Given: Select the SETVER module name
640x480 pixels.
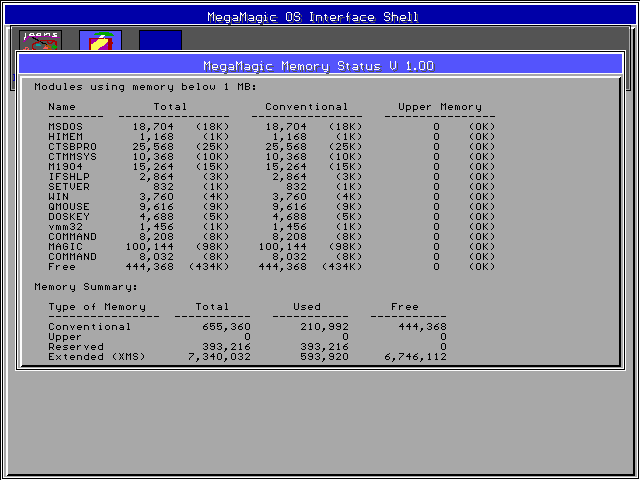Looking at the screenshot, I should 69,187.
